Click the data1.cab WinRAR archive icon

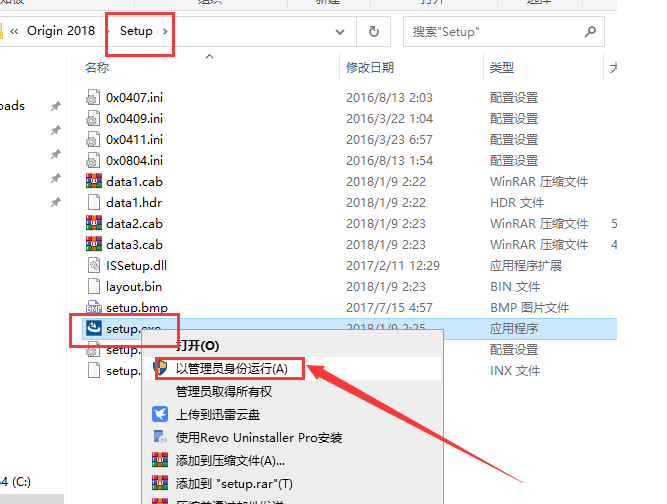click(x=94, y=182)
